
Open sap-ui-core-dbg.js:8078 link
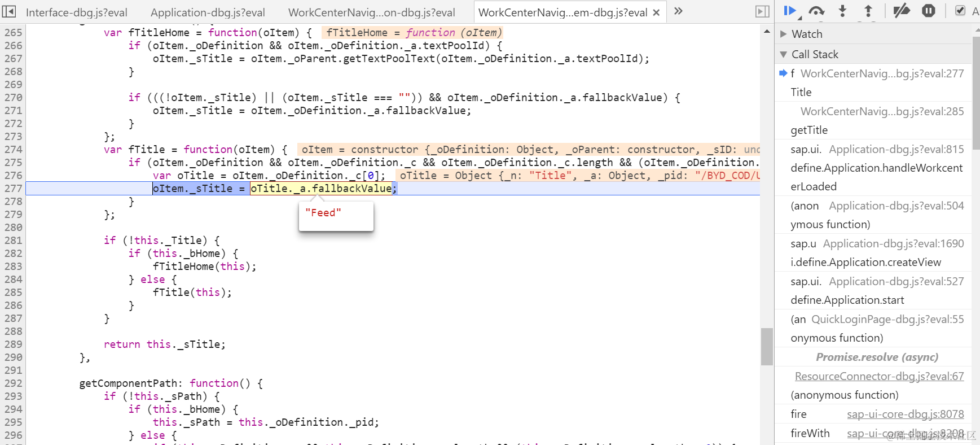(x=905, y=414)
